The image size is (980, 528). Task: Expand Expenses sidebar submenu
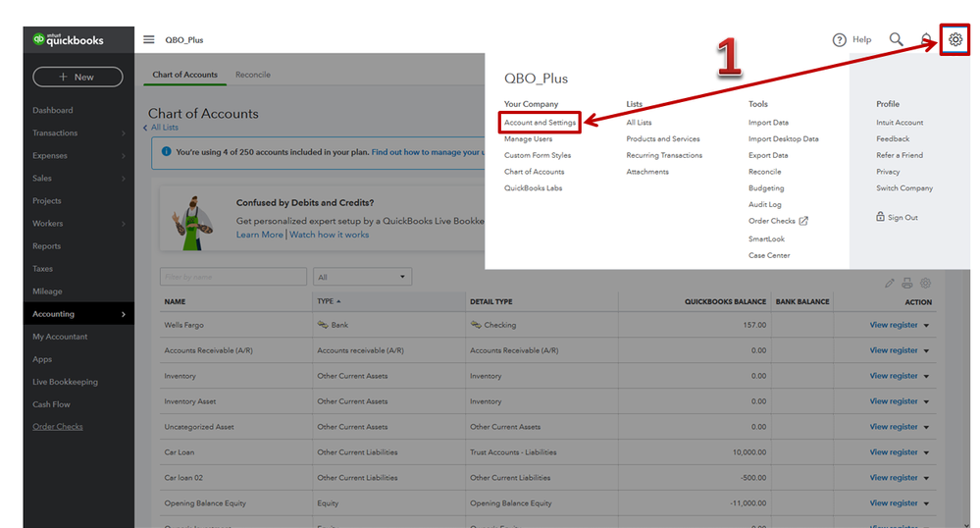pyautogui.click(x=124, y=156)
